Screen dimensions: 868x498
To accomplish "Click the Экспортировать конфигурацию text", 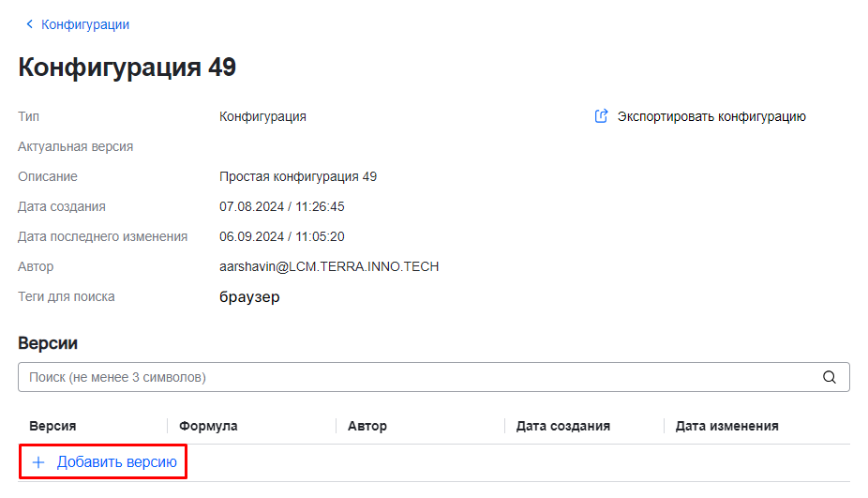I will 711,117.
